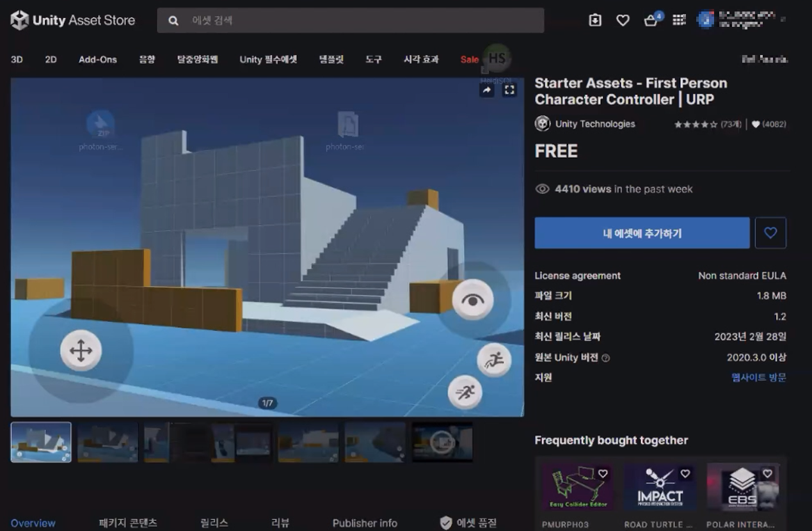Select the fifth preview thumbnail
Image resolution: width=812 pixels, height=531 pixels.
(308, 442)
